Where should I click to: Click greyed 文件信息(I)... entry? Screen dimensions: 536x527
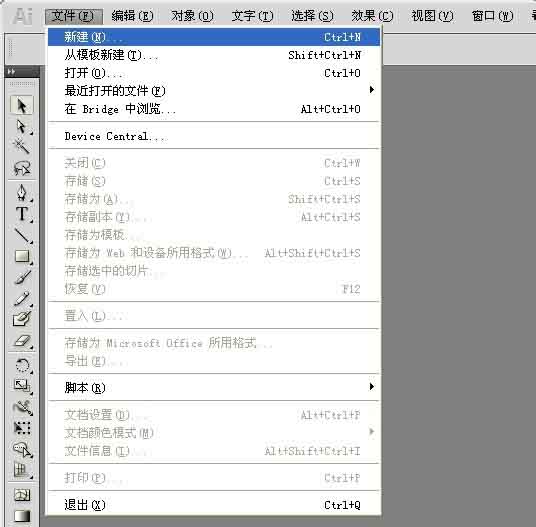(214, 451)
